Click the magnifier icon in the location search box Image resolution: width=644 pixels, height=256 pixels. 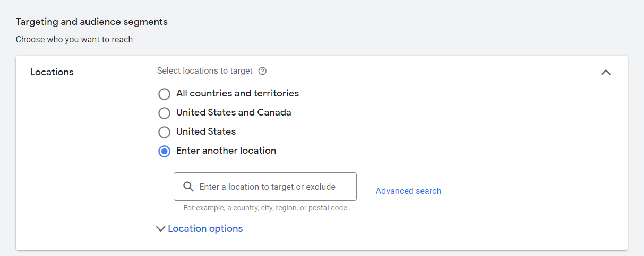[x=188, y=187]
